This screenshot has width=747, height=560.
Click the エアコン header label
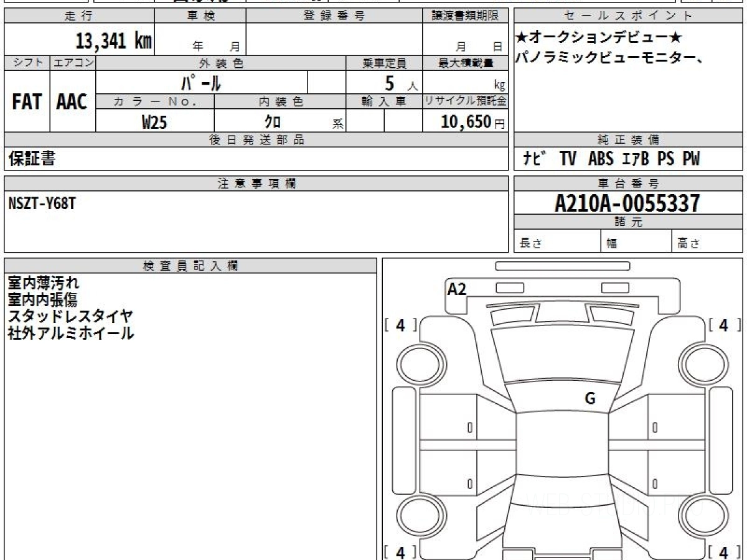pyautogui.click(x=73, y=63)
